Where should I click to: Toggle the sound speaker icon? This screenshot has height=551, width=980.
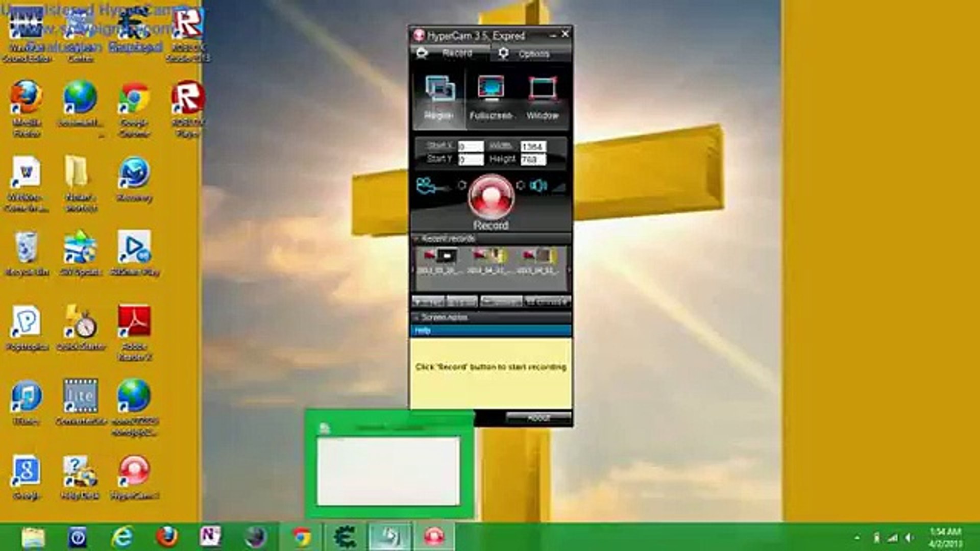[538, 185]
